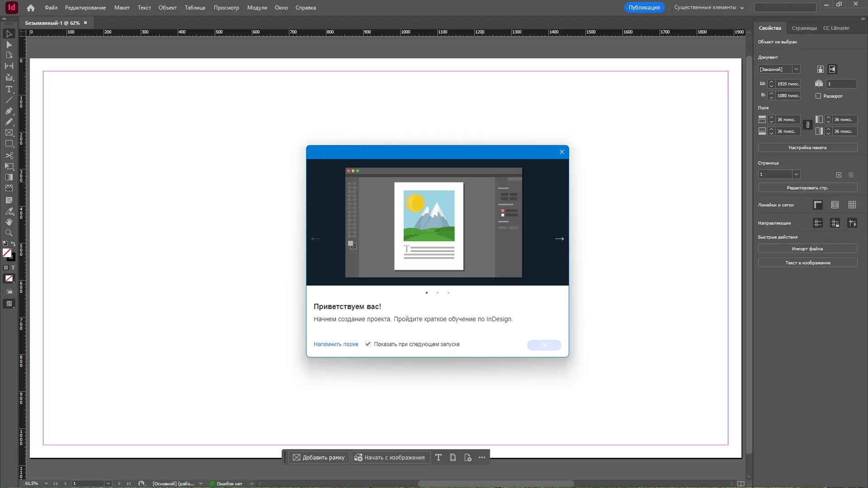The image size is (868, 488).
Task: Open the '[Заказной]' document preset dropdown
Action: [797, 69]
